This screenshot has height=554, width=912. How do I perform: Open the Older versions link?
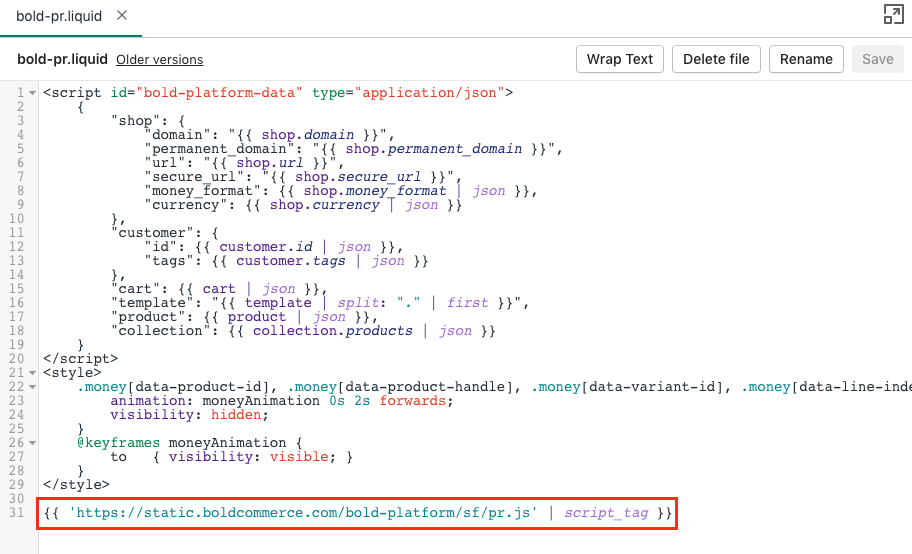(159, 60)
